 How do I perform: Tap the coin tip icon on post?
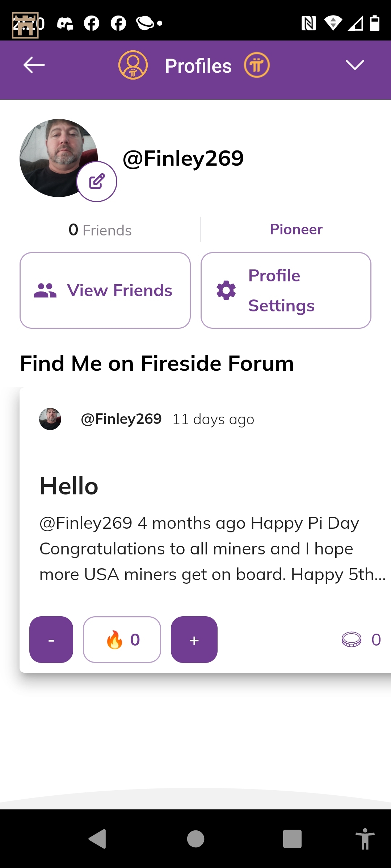[352, 639]
